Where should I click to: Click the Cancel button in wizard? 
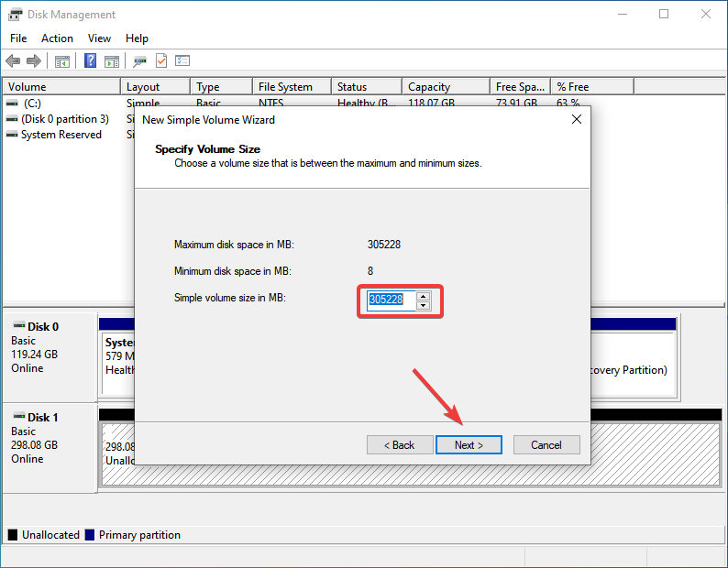point(546,445)
